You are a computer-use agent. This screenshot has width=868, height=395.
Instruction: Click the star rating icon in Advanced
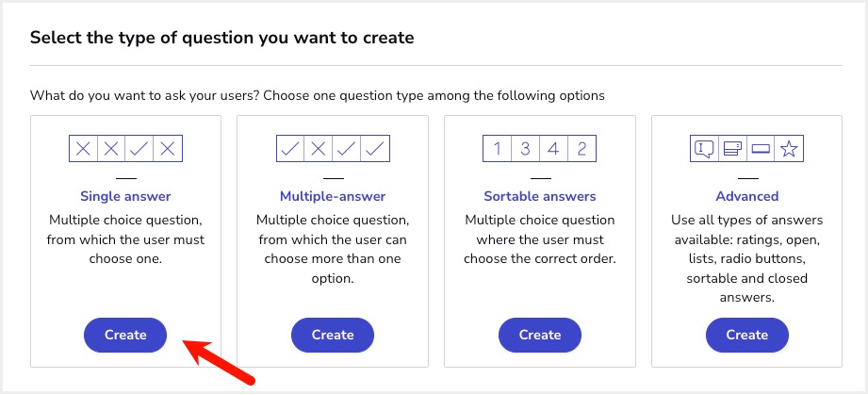coord(788,148)
